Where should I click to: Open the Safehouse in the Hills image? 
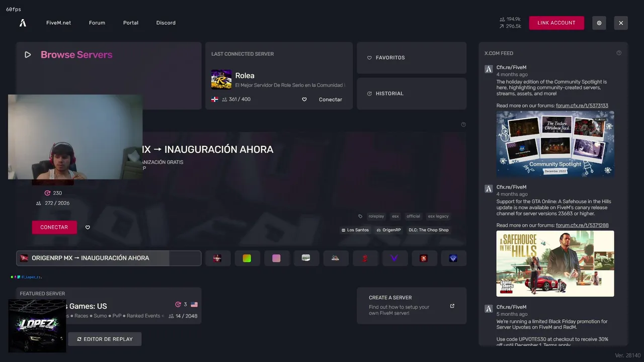(555, 263)
